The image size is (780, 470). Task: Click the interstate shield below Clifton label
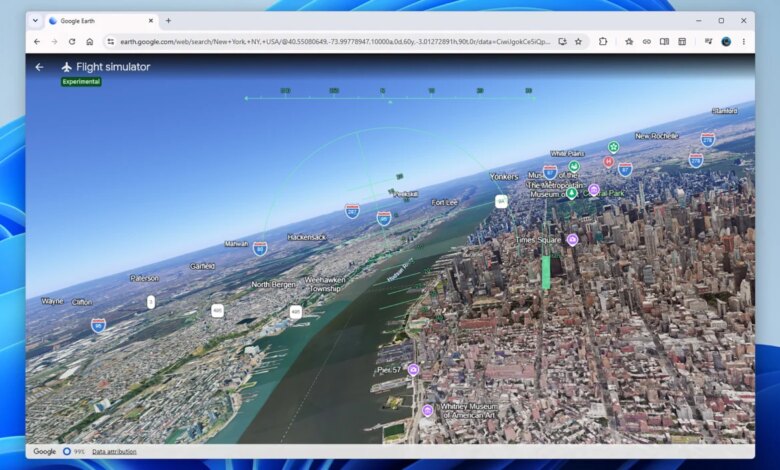(98, 326)
